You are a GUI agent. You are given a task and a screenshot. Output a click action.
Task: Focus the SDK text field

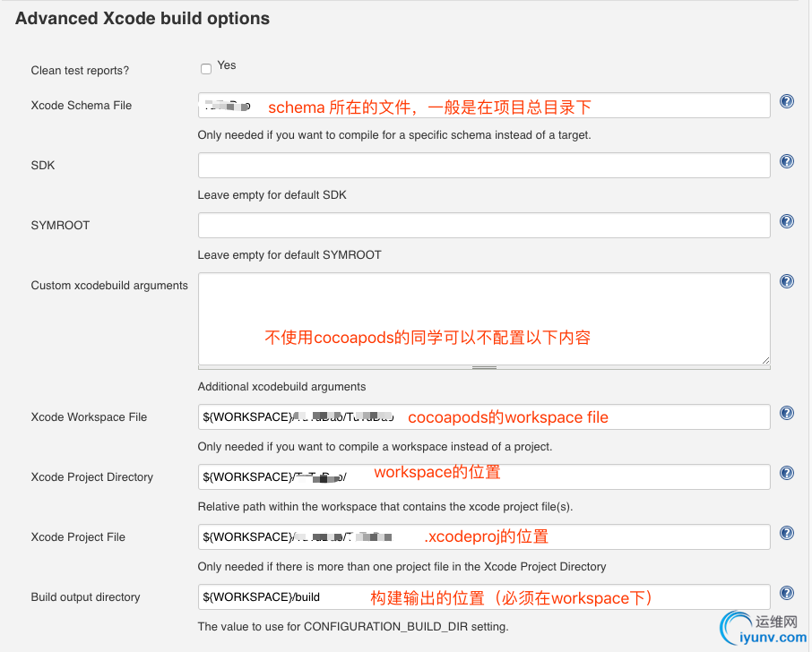point(484,166)
